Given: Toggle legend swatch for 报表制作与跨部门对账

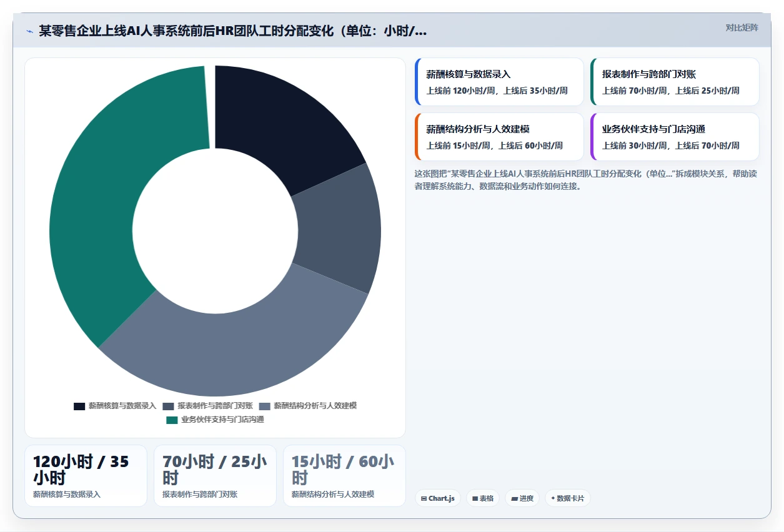Looking at the screenshot, I should click(168, 406).
